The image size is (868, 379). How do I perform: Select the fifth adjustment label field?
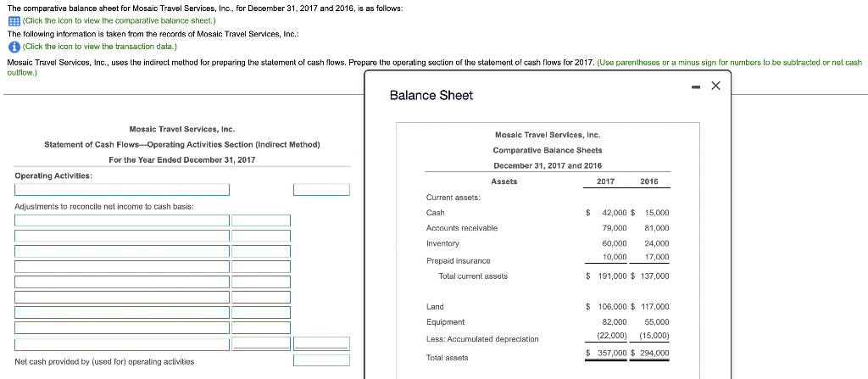(x=122, y=282)
